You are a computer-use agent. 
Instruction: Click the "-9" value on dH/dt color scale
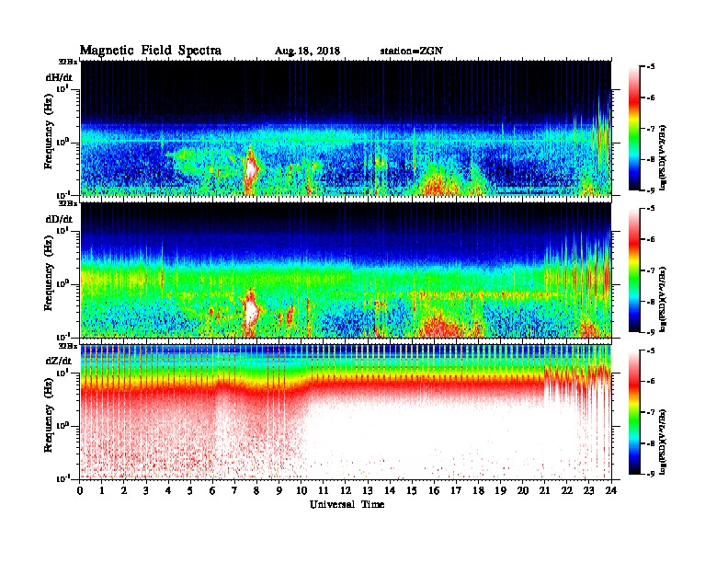tap(651, 190)
